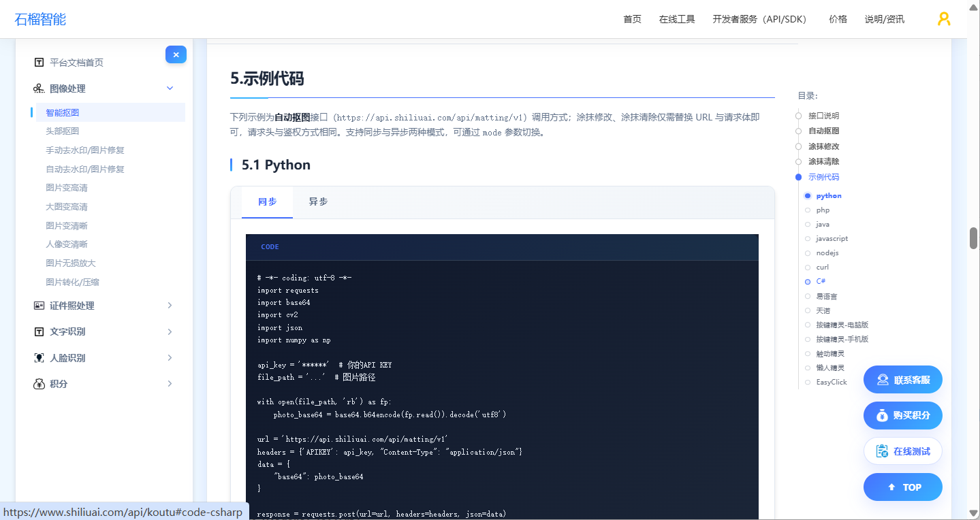The image size is (980, 520).
Task: Click the 图像处理 category icon
Action: pyautogui.click(x=39, y=88)
